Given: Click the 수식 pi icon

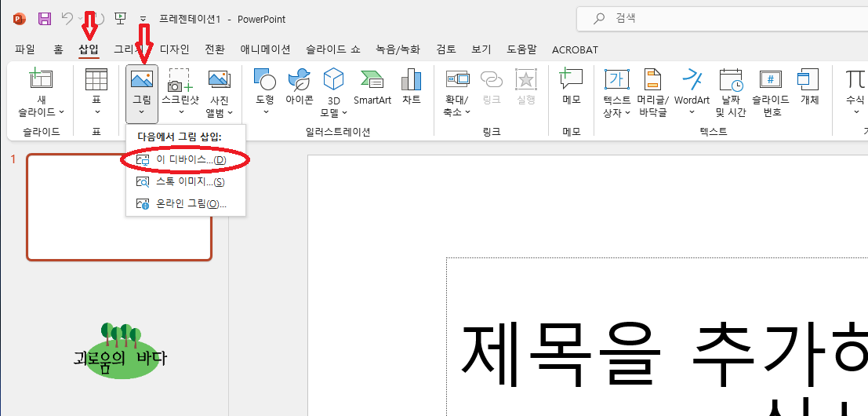Looking at the screenshot, I should (x=855, y=80).
